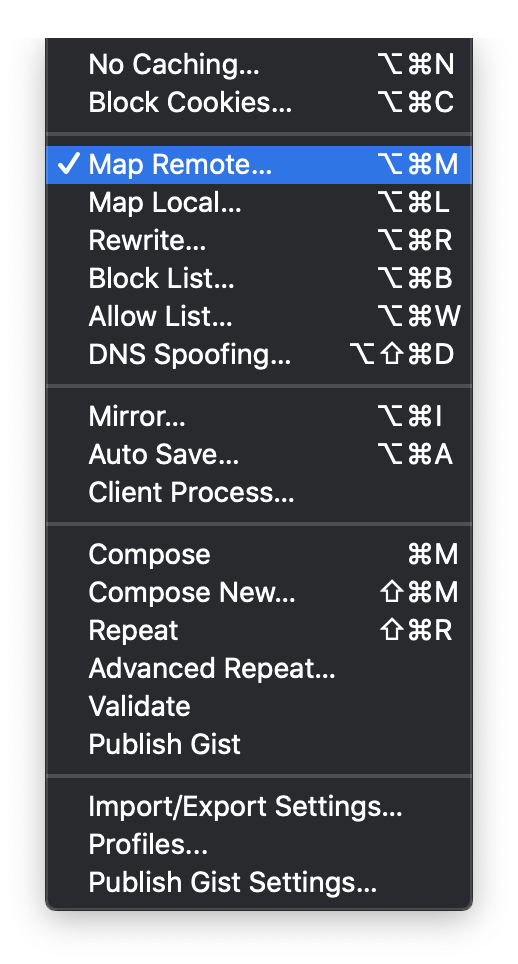Choose Publish Gist item

(x=259, y=745)
